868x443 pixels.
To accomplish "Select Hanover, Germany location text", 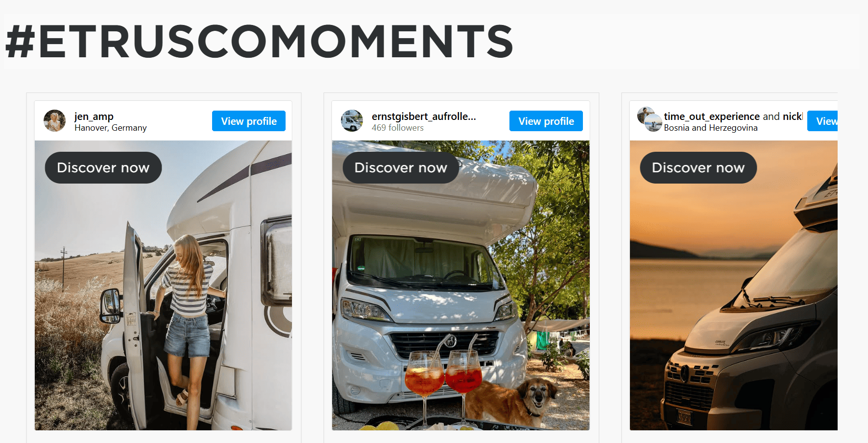I will coord(111,128).
